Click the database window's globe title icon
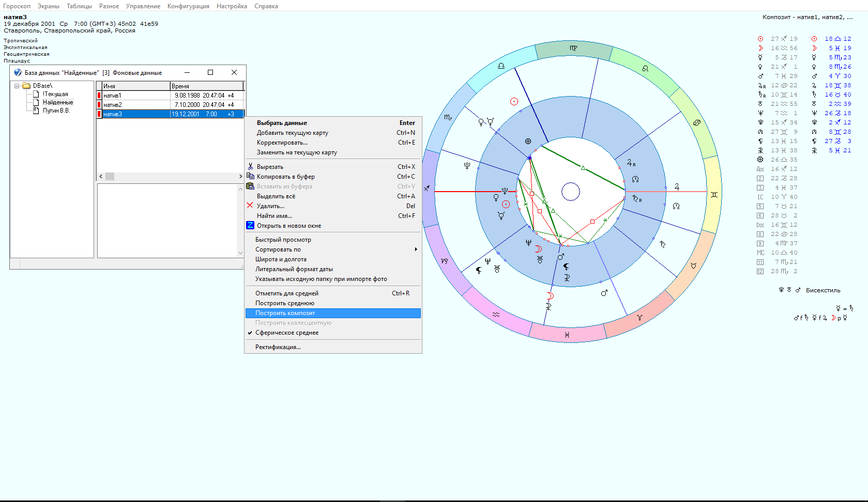The height and width of the screenshot is (502, 868). tap(18, 73)
